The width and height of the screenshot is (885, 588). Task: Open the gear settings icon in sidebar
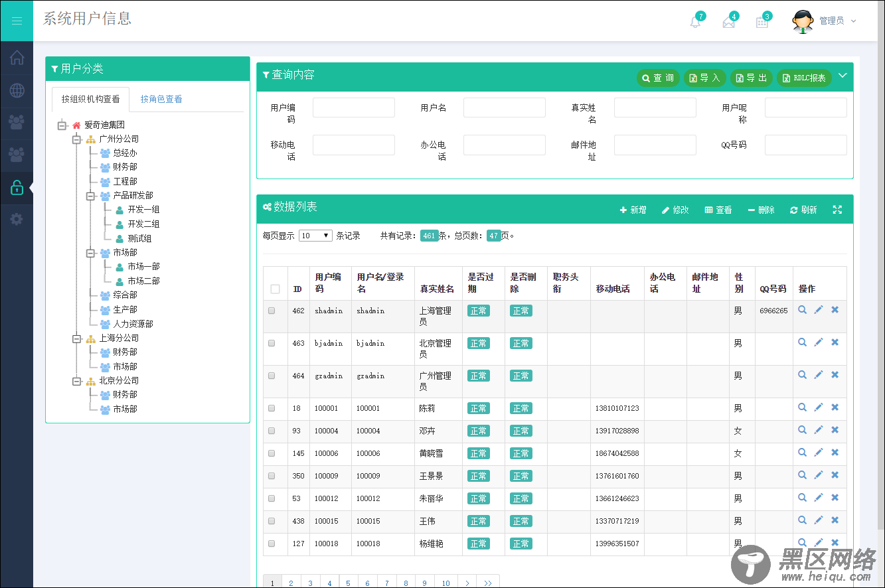[17, 220]
